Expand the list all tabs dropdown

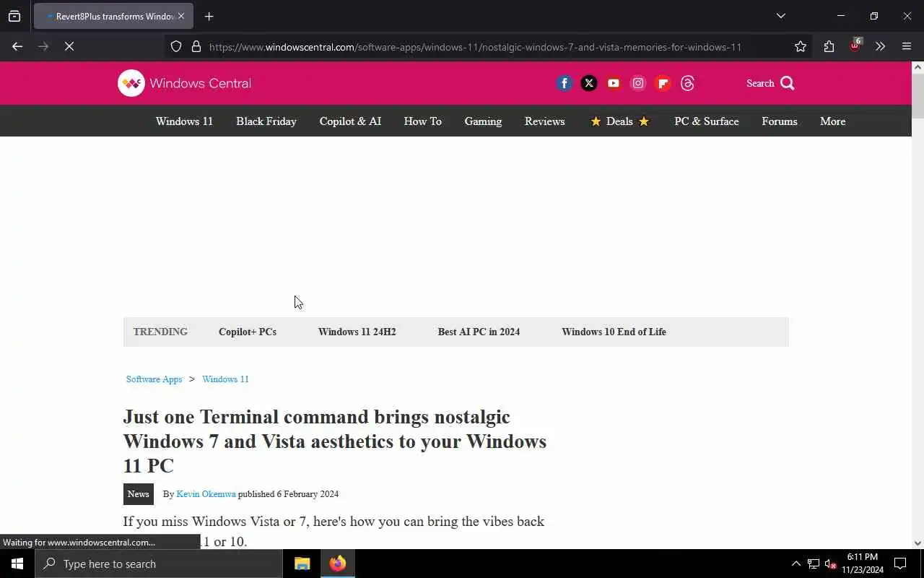pos(780,16)
